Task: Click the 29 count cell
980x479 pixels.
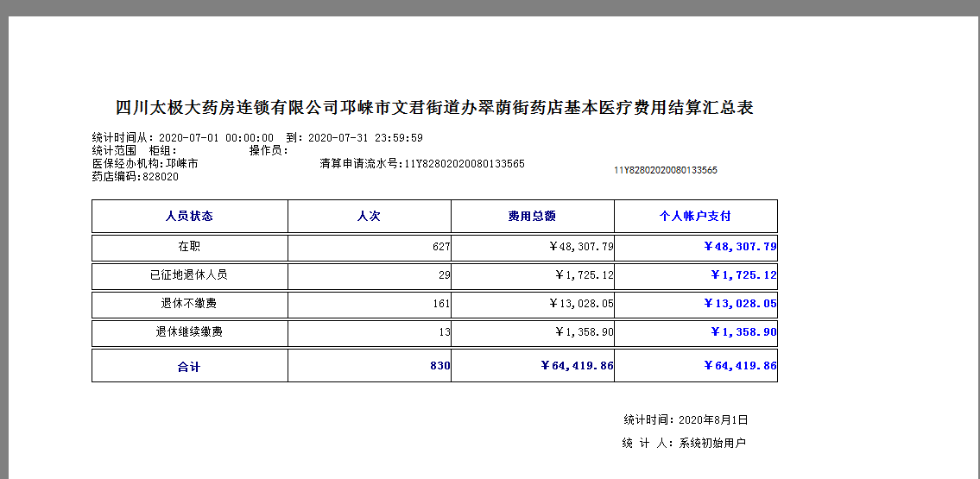Action: click(370, 275)
